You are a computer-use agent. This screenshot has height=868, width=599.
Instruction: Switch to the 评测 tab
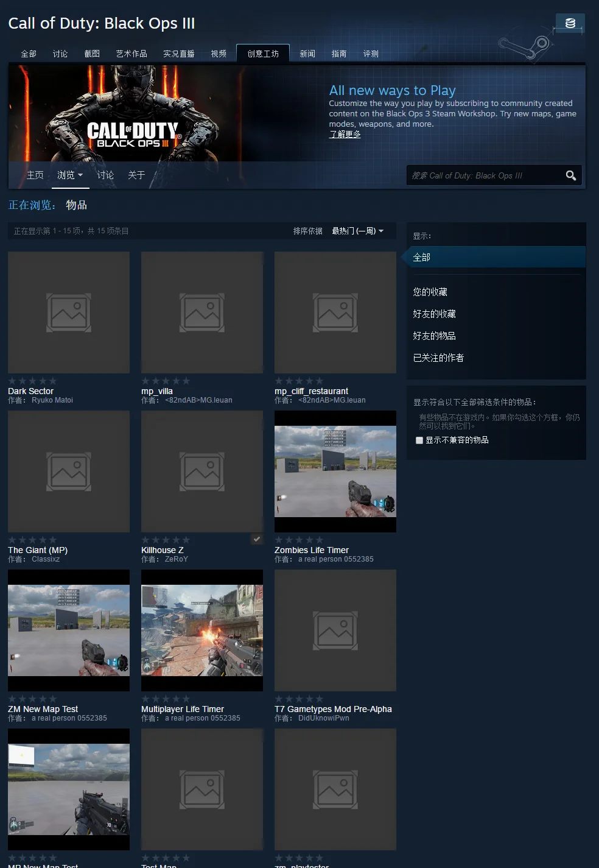[x=371, y=54]
